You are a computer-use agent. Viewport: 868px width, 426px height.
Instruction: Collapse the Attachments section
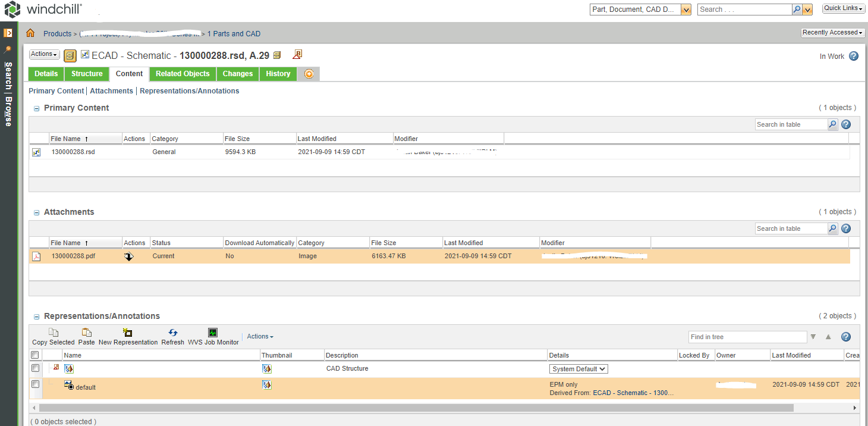pyautogui.click(x=36, y=212)
